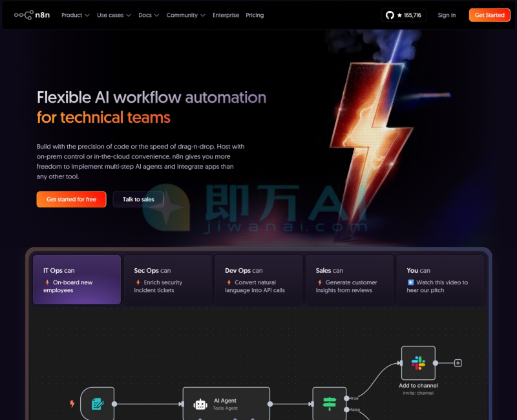The height and width of the screenshot is (420, 517).
Task: Expand the Docs menu
Action: pos(149,15)
